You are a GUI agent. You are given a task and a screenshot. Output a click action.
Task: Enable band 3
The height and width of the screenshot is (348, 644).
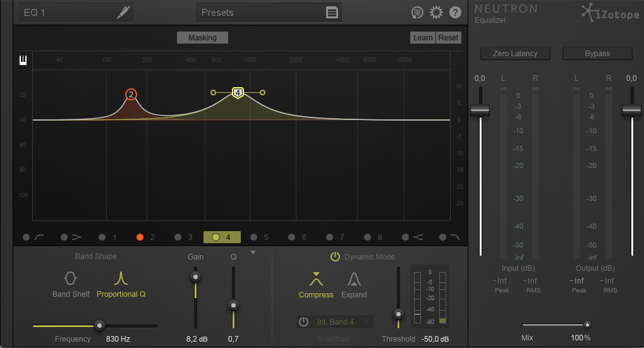(x=178, y=237)
